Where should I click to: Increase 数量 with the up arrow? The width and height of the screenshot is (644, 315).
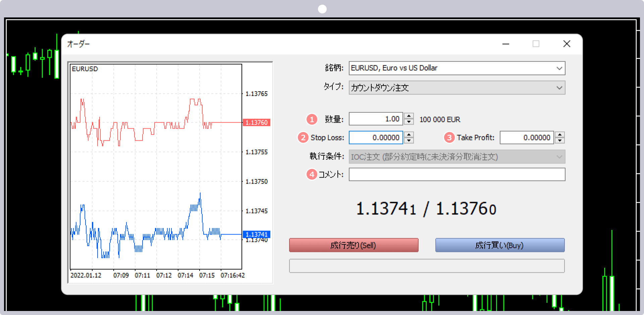click(409, 116)
